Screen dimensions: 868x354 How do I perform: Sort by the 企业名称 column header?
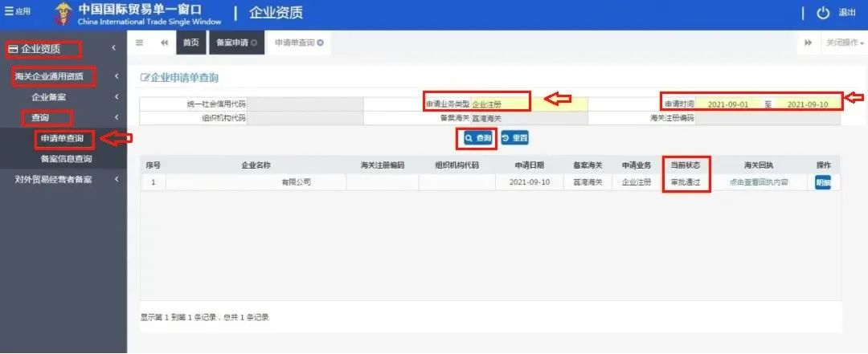(256, 165)
